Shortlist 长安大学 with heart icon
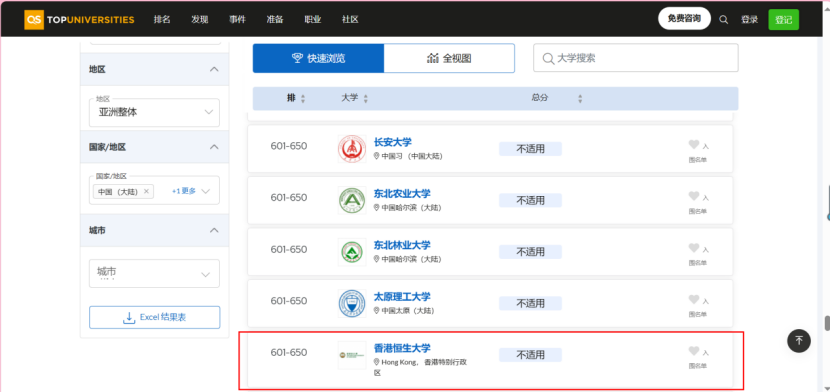 pos(694,144)
